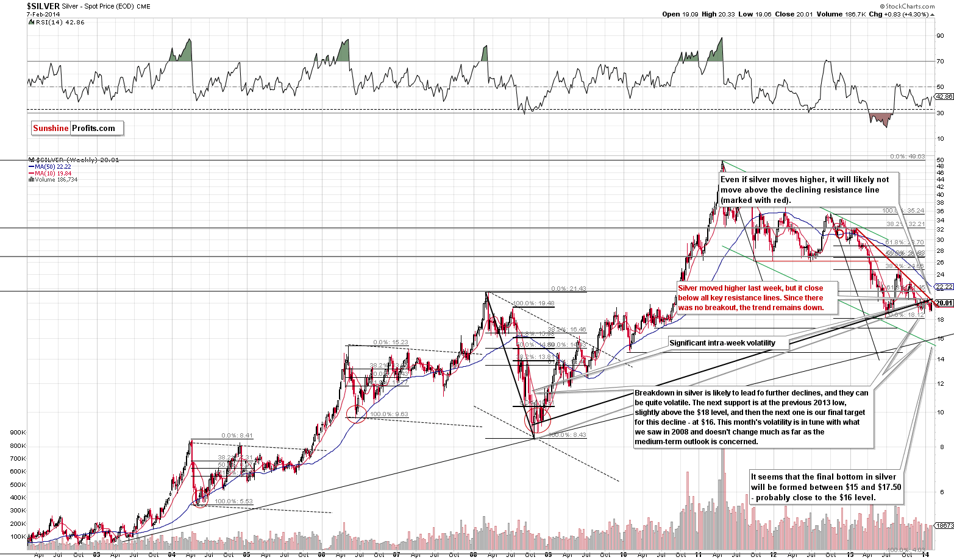Click the 38.2%: 32.21 retracement label

click(x=906, y=224)
